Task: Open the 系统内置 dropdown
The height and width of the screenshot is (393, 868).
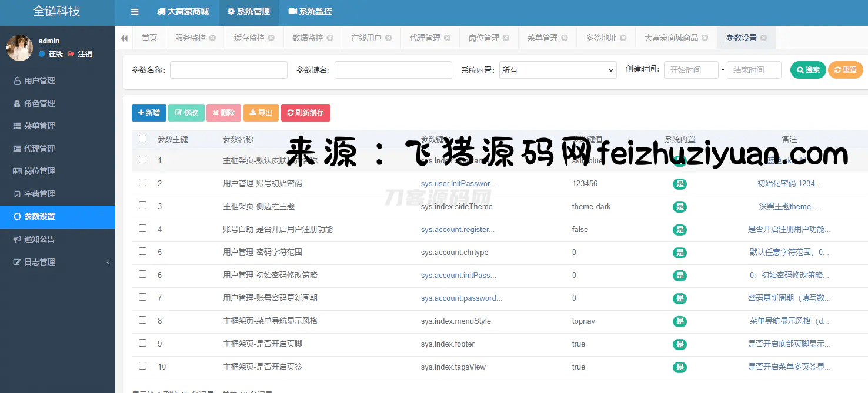Action: (557, 70)
